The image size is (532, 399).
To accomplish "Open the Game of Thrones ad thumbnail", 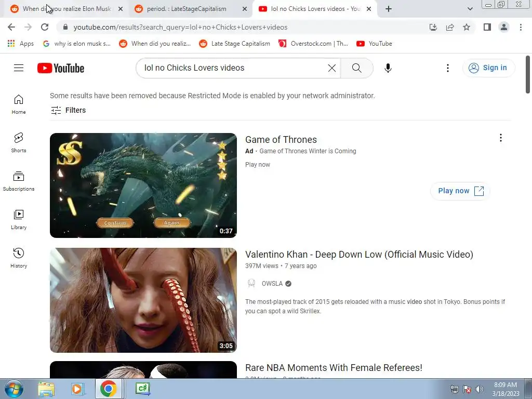I will (143, 185).
